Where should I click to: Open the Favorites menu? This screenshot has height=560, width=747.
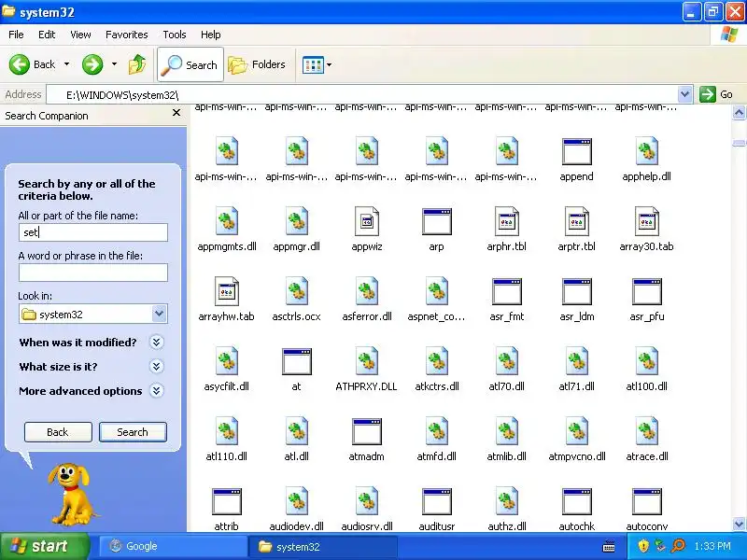coord(127,35)
